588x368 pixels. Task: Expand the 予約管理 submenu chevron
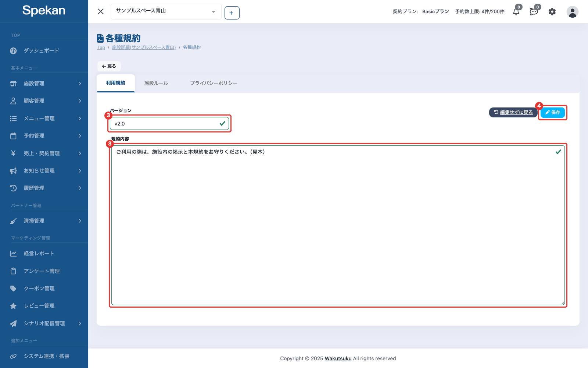(80, 136)
